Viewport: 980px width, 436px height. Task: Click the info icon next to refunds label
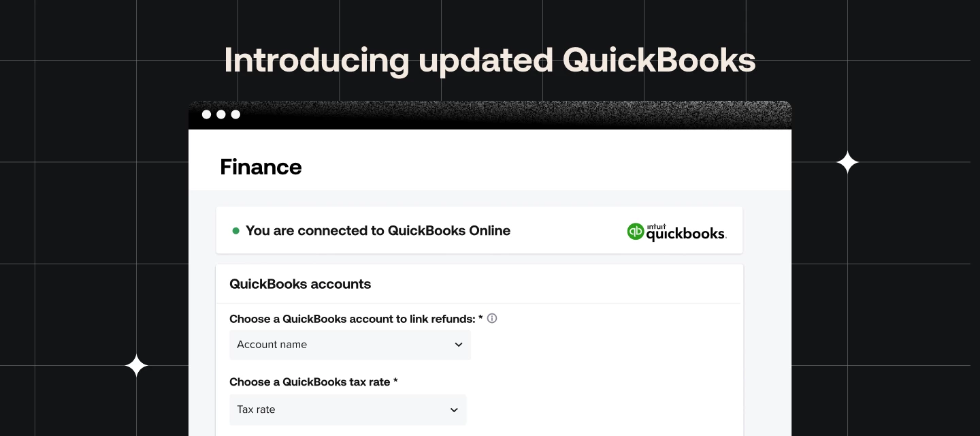492,318
